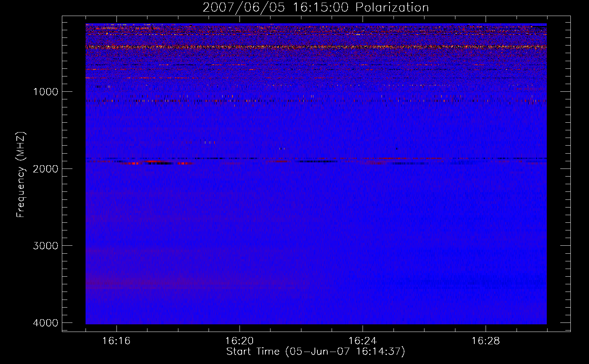Select the 1000 frequency tick label

(46, 92)
